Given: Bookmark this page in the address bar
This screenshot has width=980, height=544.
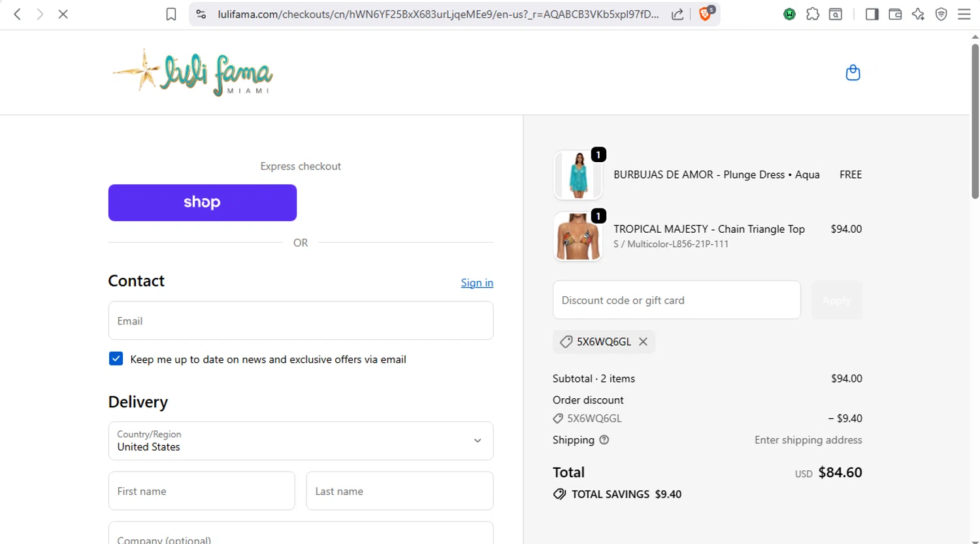Looking at the screenshot, I should pos(171,14).
